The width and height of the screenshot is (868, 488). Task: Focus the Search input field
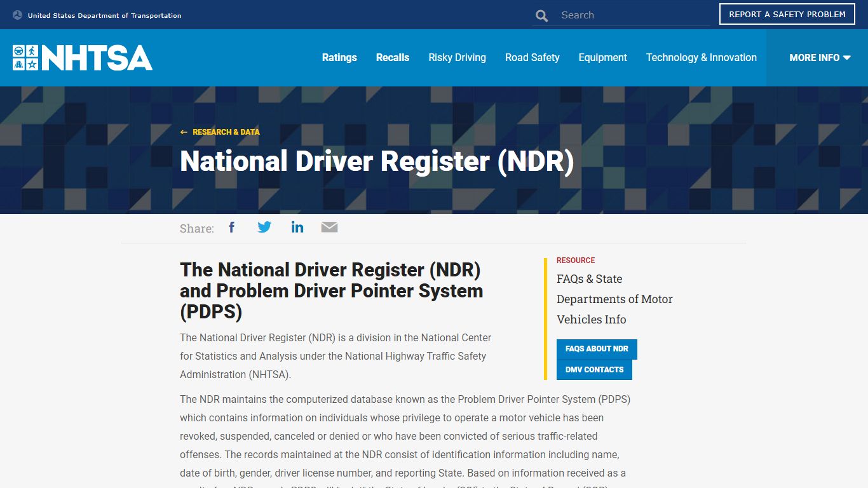(x=634, y=15)
